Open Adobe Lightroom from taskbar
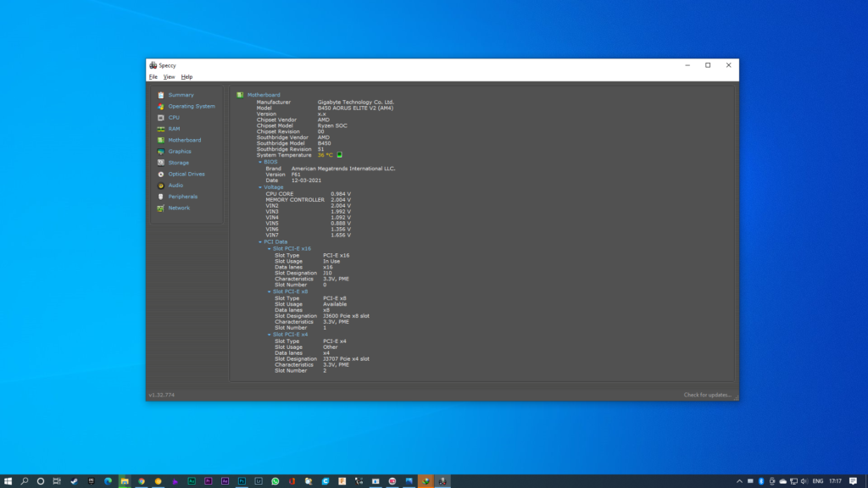The width and height of the screenshot is (868, 488). [259, 481]
